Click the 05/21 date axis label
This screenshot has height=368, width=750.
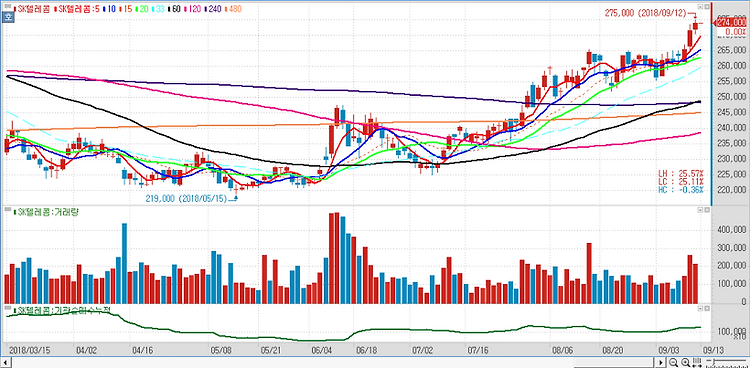271,350
